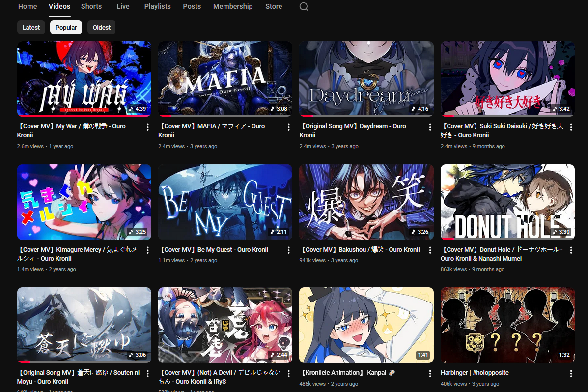Click the Kroniicle Animation Kanpai title
Viewport: 588px width, 392px height.
point(347,373)
